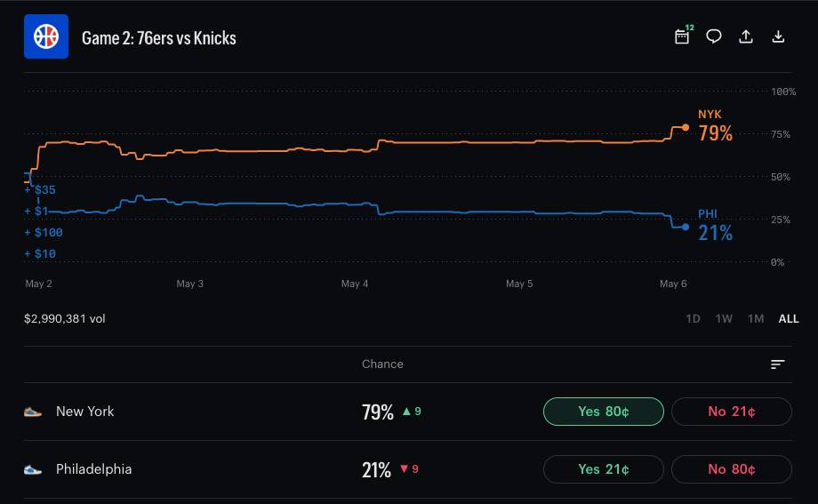This screenshot has width=818, height=504.
Task: Click the $2,990,381 vol text
Action: pyautogui.click(x=65, y=319)
